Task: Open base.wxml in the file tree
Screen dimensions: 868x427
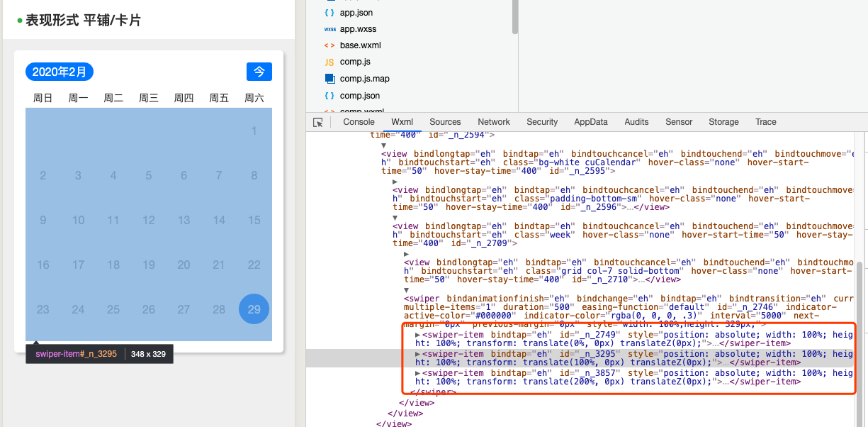Action: coord(361,45)
